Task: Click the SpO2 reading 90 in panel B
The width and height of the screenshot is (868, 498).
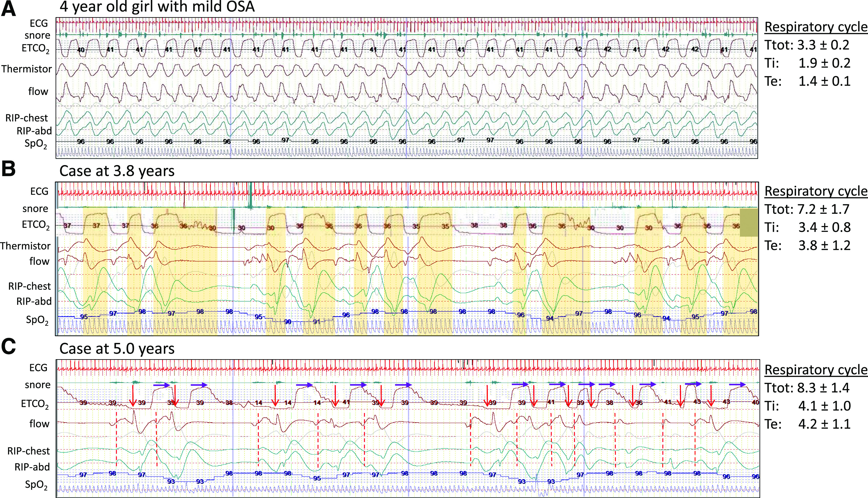Action: pos(288,322)
